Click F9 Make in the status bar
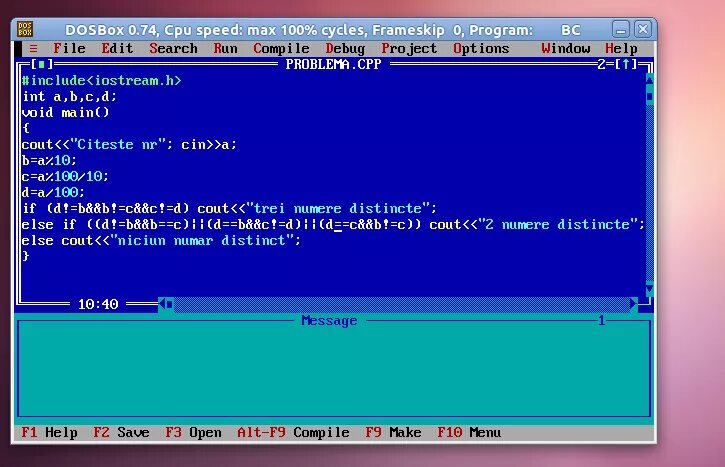This screenshot has height=467, width=725. [x=393, y=432]
